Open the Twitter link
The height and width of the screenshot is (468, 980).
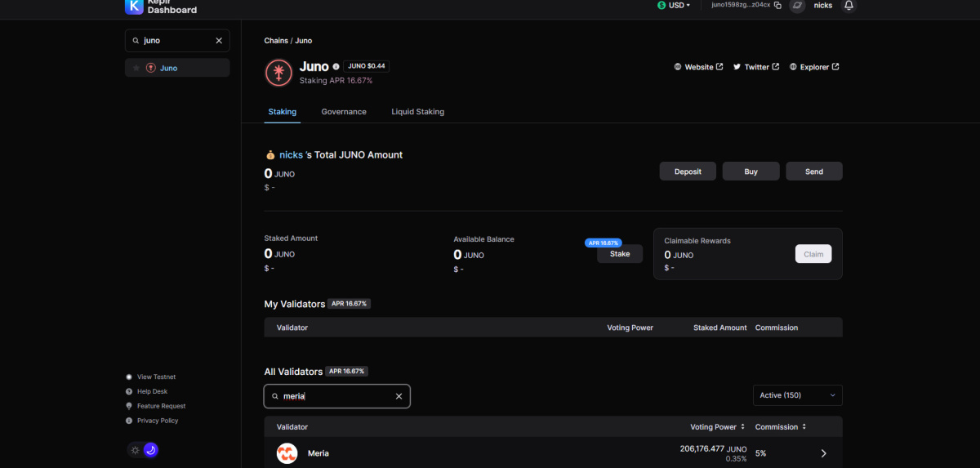pyautogui.click(x=756, y=67)
